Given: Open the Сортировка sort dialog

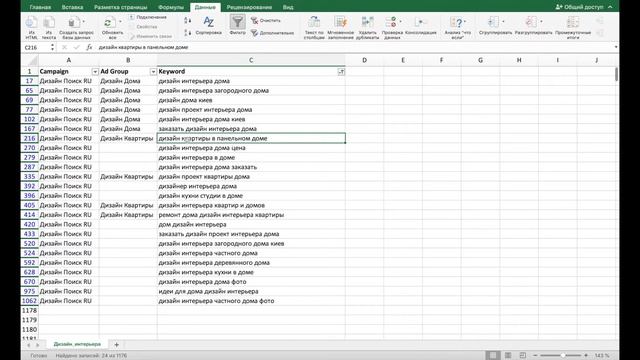Looking at the screenshot, I should point(209,25).
